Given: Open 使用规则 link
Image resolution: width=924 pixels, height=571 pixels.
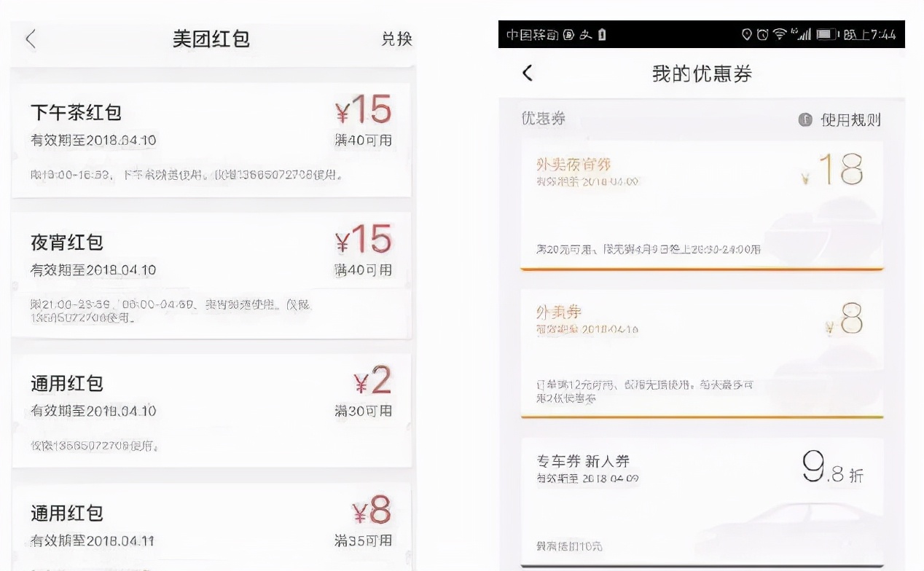Looking at the screenshot, I should [850, 120].
